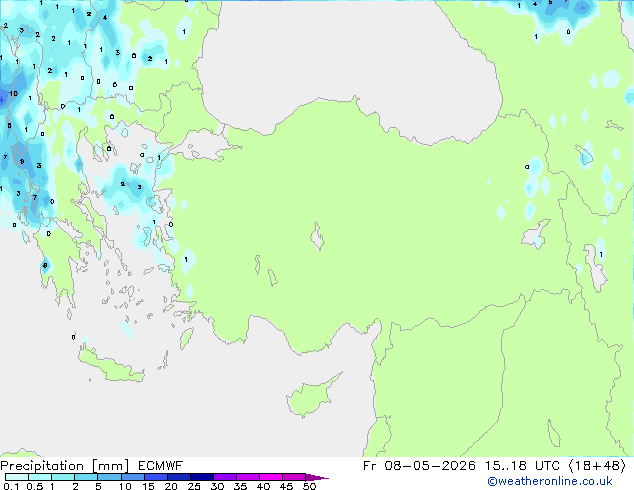This screenshot has width=634, height=490.
Task: Click the 0.5–1 mm legend color box
Action: (x=40, y=477)
